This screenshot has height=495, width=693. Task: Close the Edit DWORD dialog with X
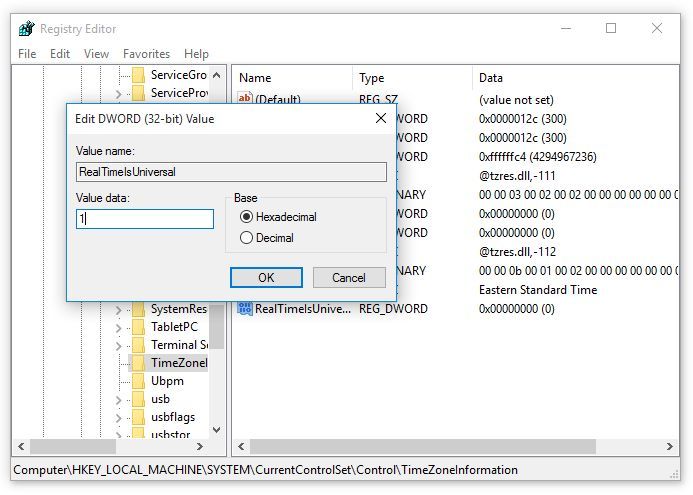379,118
